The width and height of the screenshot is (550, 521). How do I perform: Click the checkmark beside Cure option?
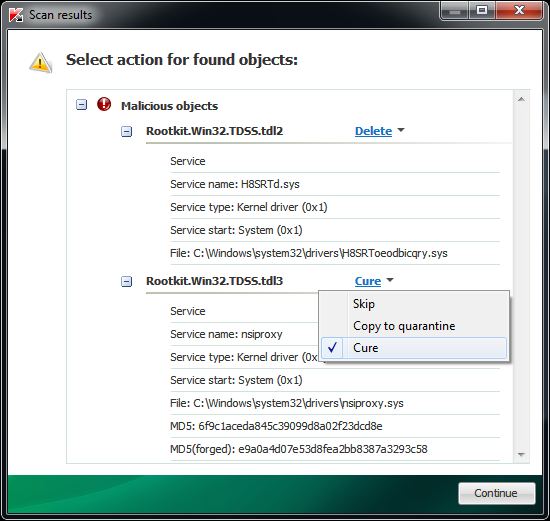tap(332, 348)
